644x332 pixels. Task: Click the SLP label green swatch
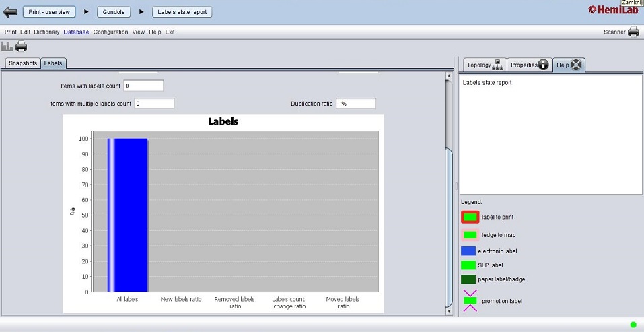[x=468, y=265]
